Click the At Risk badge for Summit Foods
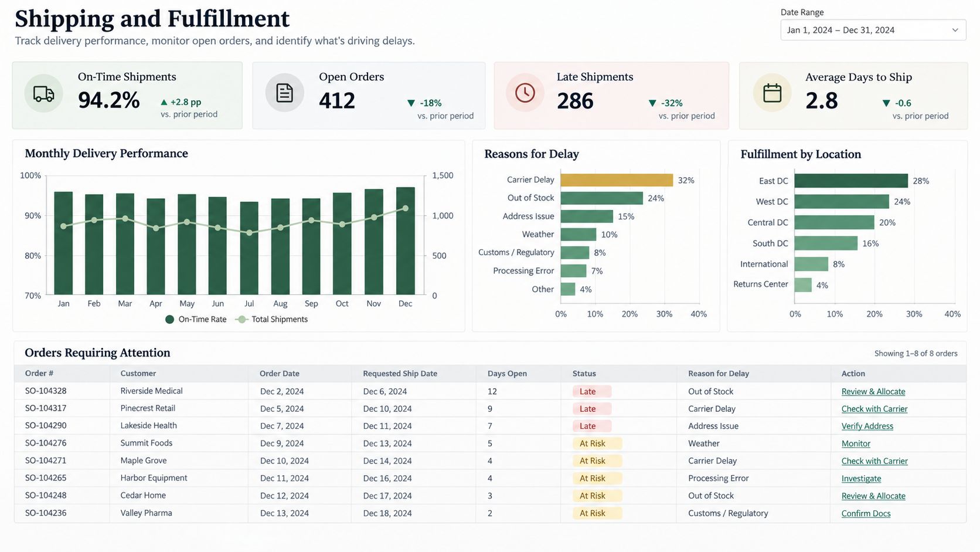This screenshot has height=552, width=980. [x=597, y=443]
